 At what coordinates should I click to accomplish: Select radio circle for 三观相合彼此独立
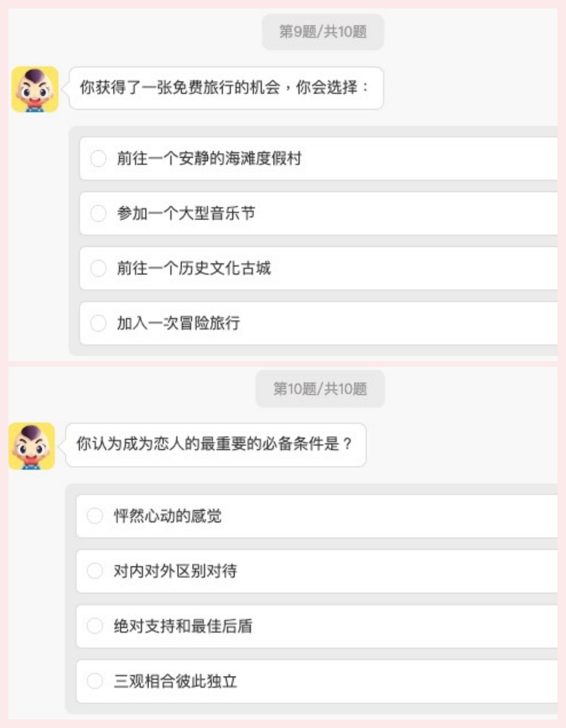coord(95,681)
